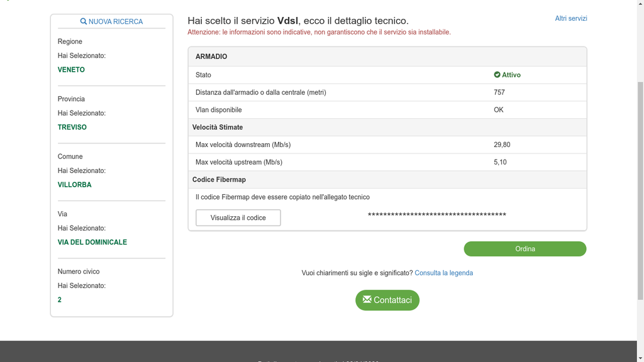Open the Altri servizi link
The height and width of the screenshot is (362, 644).
pyautogui.click(x=570, y=19)
